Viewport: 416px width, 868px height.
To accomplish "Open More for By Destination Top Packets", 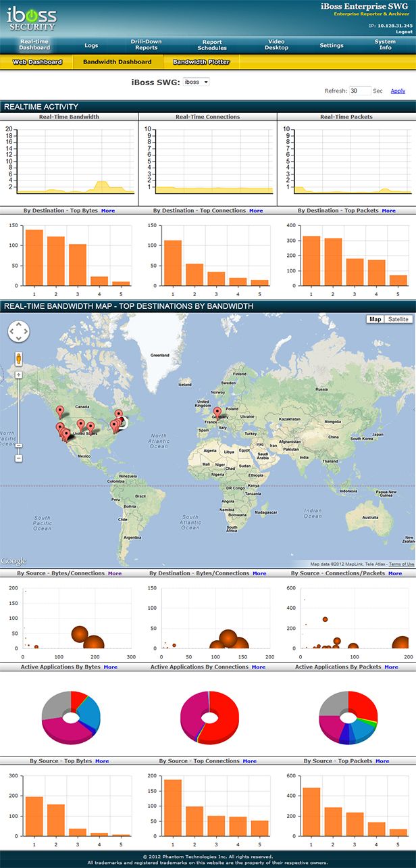I will pos(389,211).
